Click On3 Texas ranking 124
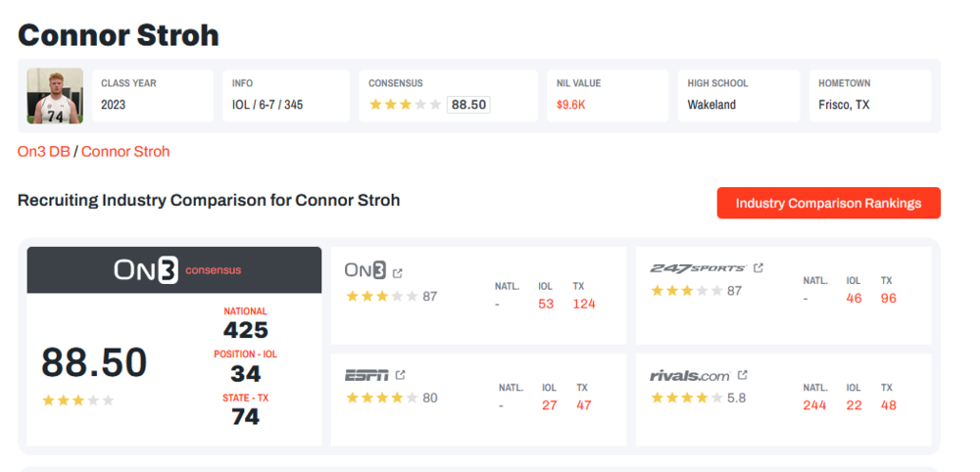 (584, 304)
